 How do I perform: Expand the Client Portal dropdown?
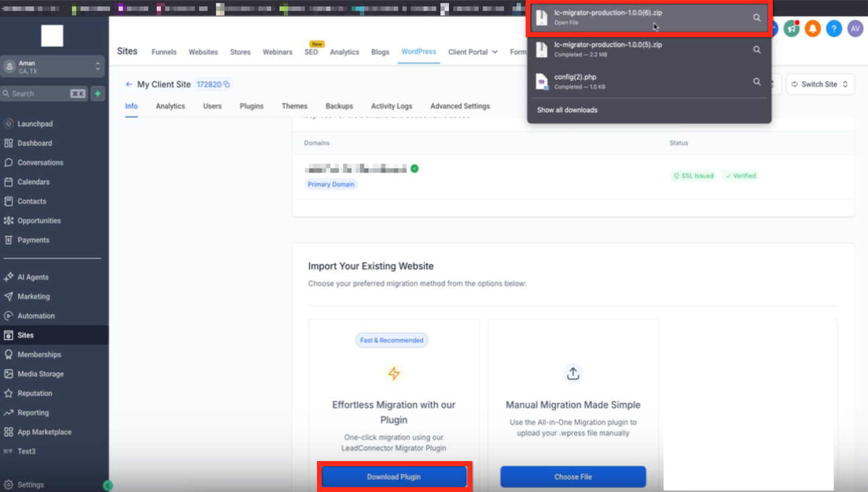click(x=473, y=52)
